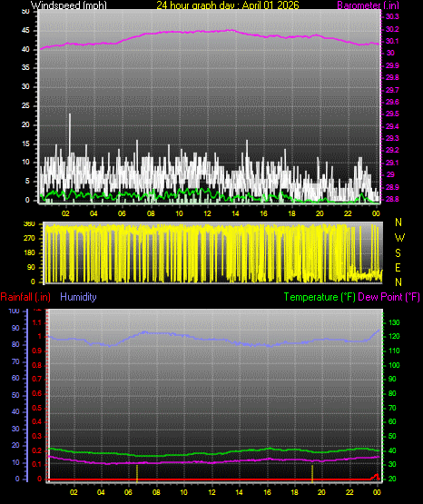Click the 120 temperature axis value
Viewport: 423px width, 504px height.
pyautogui.click(x=394, y=337)
